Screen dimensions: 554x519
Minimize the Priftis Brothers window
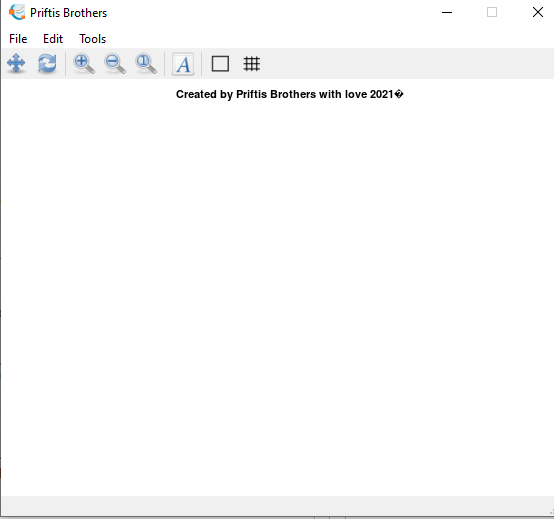tap(447, 12)
